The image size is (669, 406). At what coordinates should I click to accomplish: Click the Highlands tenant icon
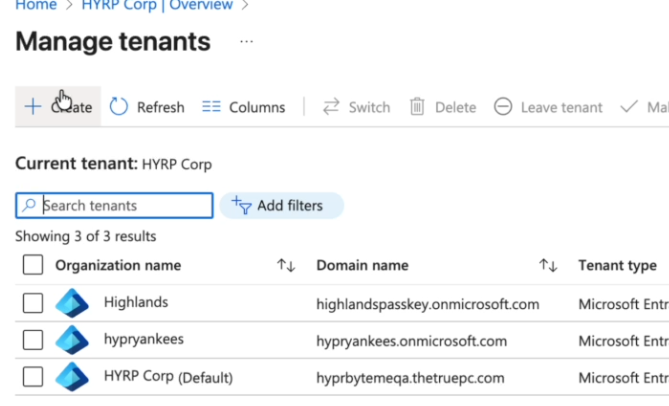[x=72, y=303]
